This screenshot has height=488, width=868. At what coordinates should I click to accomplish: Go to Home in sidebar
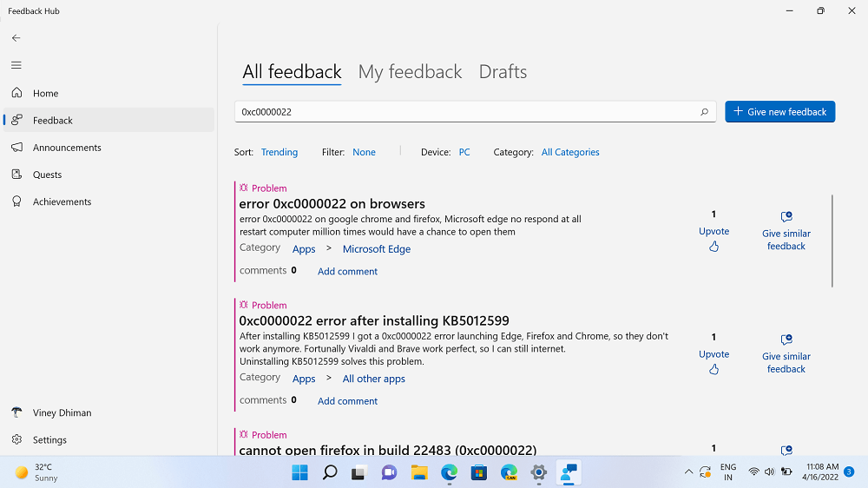click(x=108, y=93)
